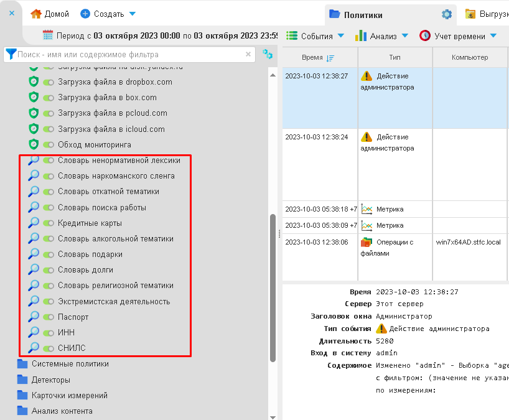
Task: Open the Учет времени dropdown
Action: point(459,36)
